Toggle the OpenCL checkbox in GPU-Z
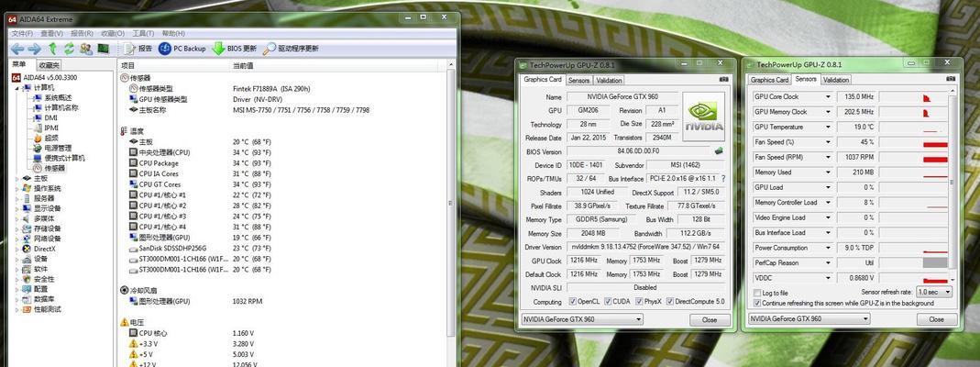 (x=573, y=302)
